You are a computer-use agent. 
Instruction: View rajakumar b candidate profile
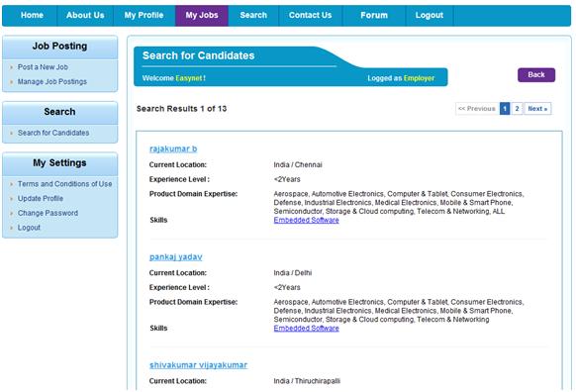173,148
